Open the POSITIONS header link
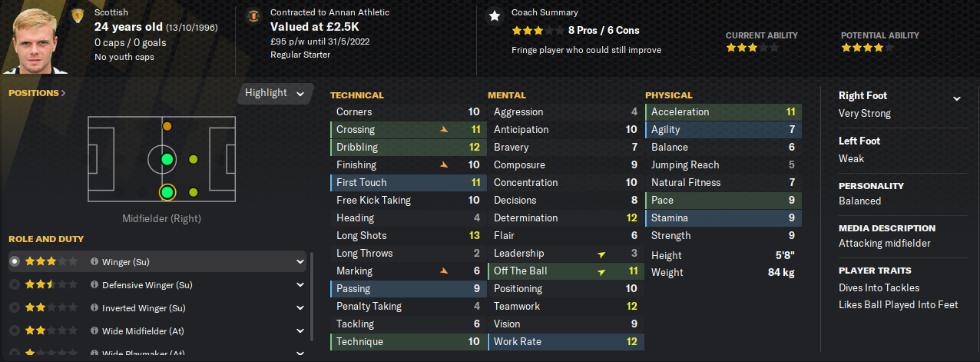Screen dimensions: 980x362 (37, 93)
